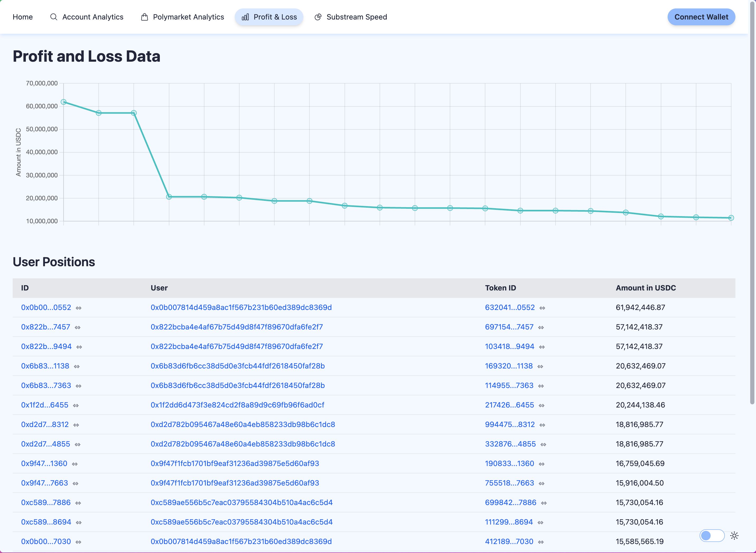Open the Account Analytics tab

87,17
